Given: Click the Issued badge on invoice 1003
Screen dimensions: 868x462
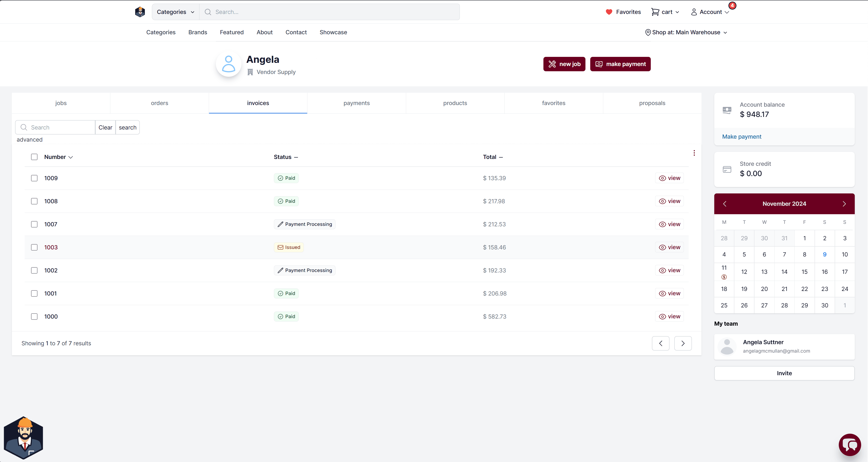Looking at the screenshot, I should click(x=289, y=247).
